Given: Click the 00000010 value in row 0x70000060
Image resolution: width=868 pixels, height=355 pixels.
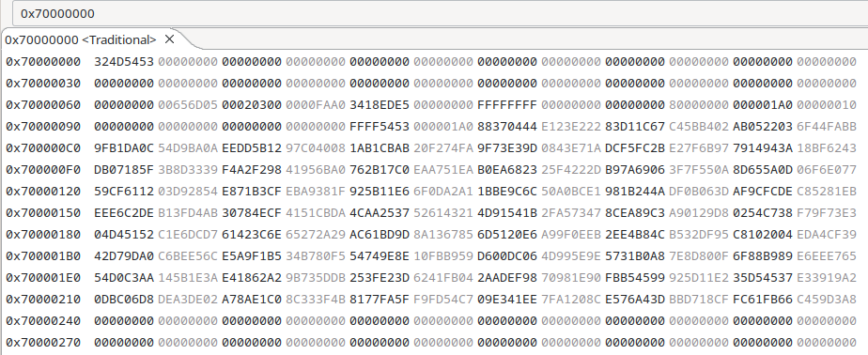Looking at the screenshot, I should click(827, 104).
